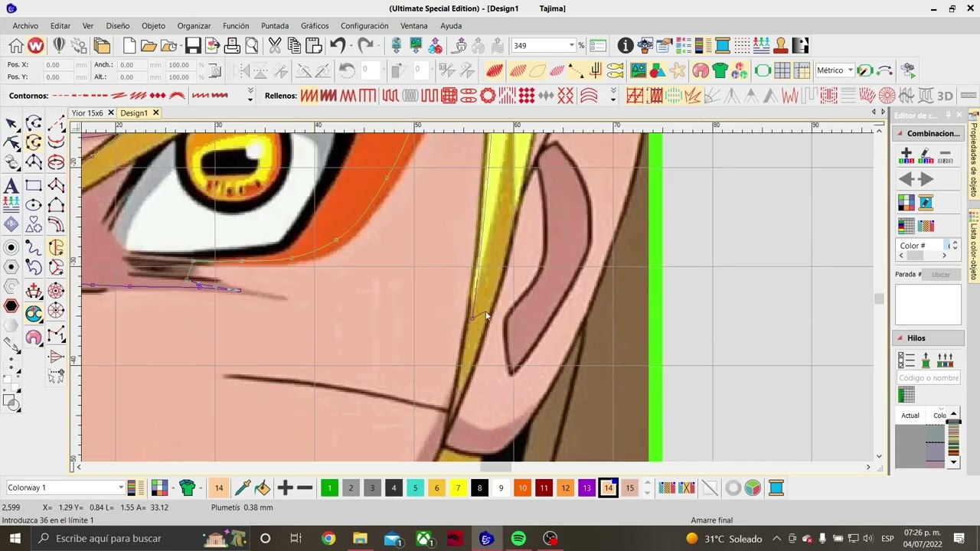Image resolution: width=980 pixels, height=551 pixels.
Task: Click the copy icon
Action: [293, 46]
